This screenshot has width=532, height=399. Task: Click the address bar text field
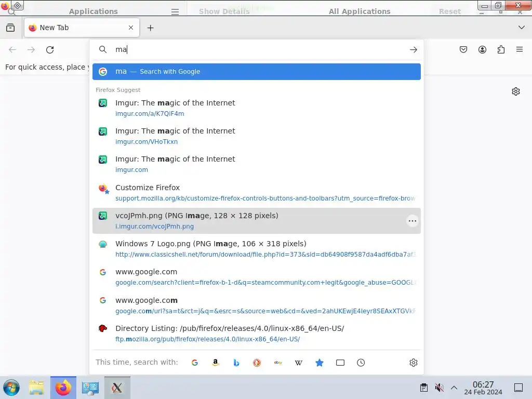click(258, 49)
